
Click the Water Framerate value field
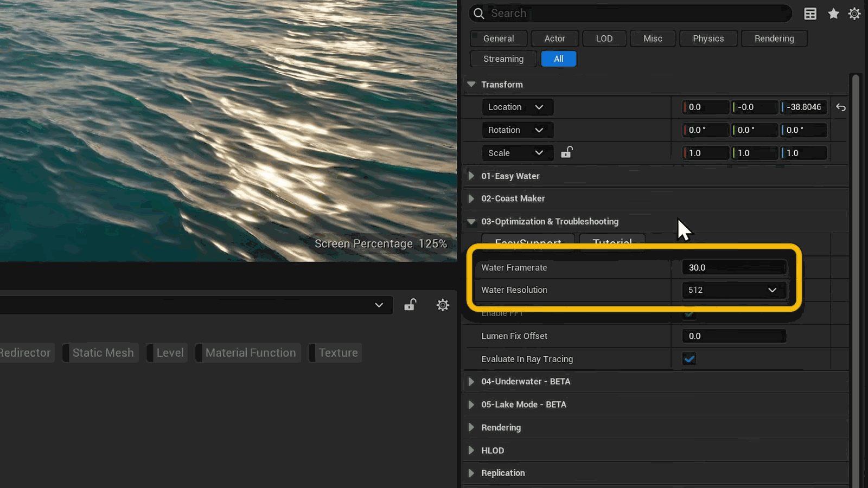tap(734, 267)
